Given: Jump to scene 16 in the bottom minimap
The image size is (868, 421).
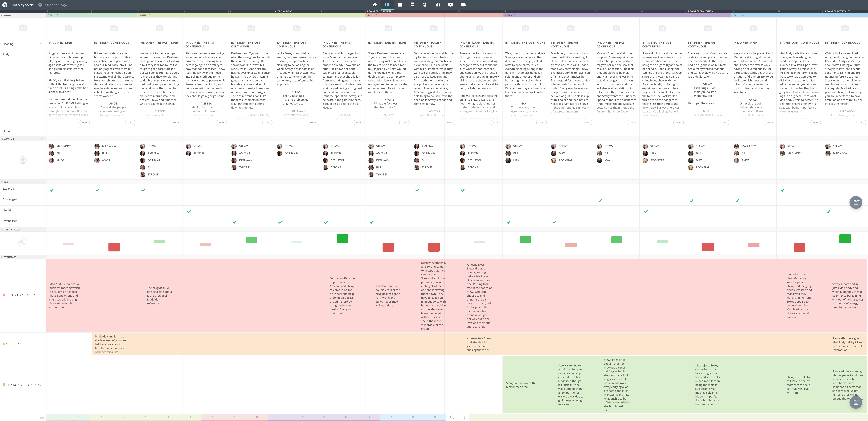Looking at the screenshot, I should (390, 417).
